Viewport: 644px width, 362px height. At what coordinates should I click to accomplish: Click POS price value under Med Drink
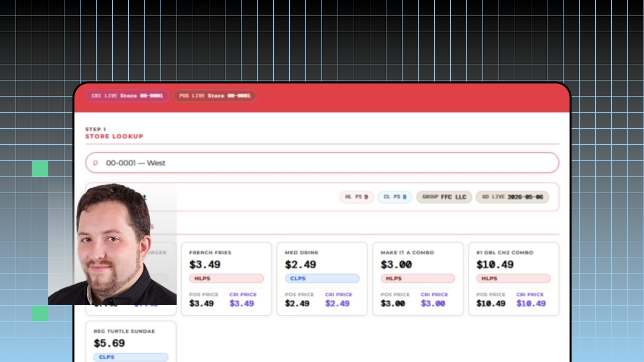point(297,304)
